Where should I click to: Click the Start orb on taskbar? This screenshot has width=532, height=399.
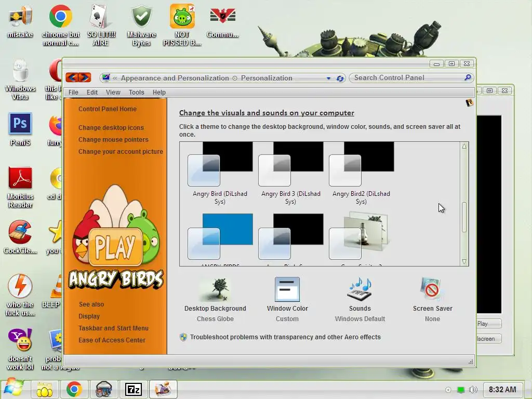coord(13,388)
